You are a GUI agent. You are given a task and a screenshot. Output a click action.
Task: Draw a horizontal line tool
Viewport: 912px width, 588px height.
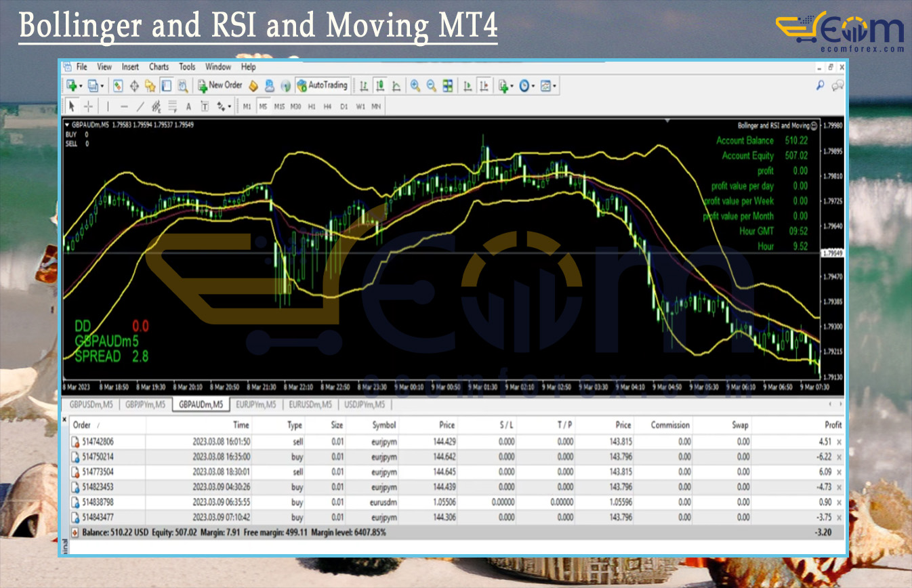[x=123, y=106]
